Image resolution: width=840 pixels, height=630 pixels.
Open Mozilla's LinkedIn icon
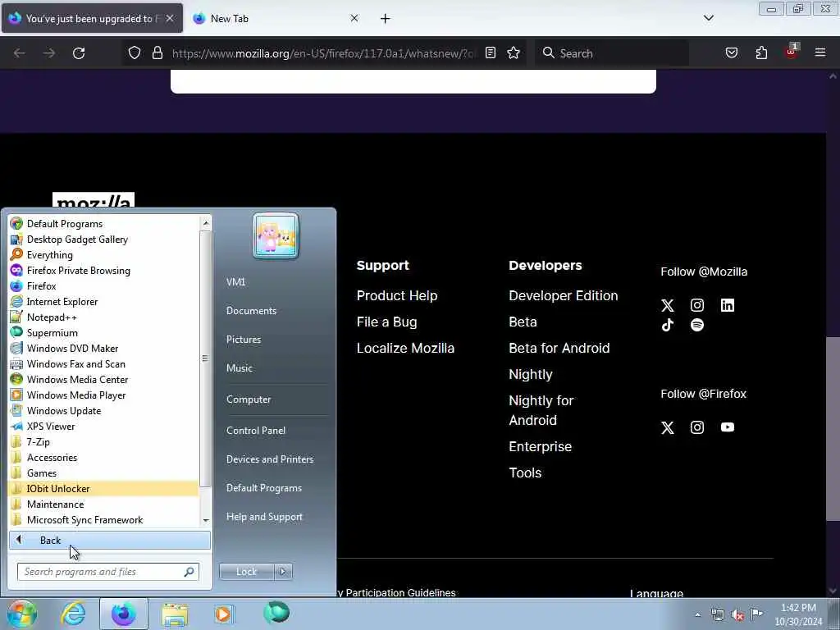coord(727,305)
